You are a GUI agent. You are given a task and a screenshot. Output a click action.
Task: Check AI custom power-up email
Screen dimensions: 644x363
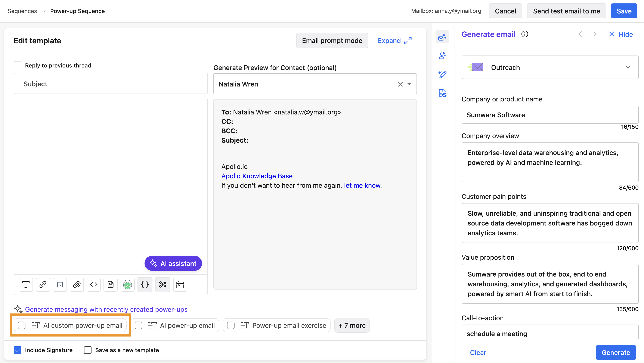click(x=22, y=325)
